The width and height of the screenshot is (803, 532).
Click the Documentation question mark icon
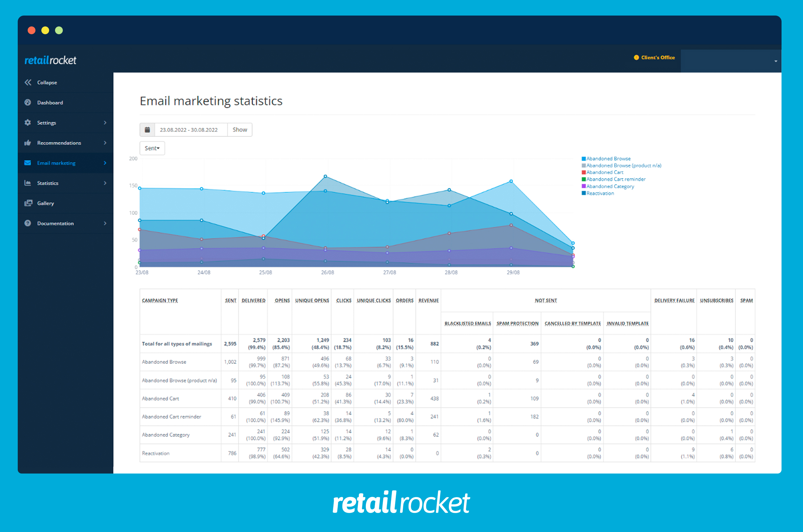tap(28, 223)
